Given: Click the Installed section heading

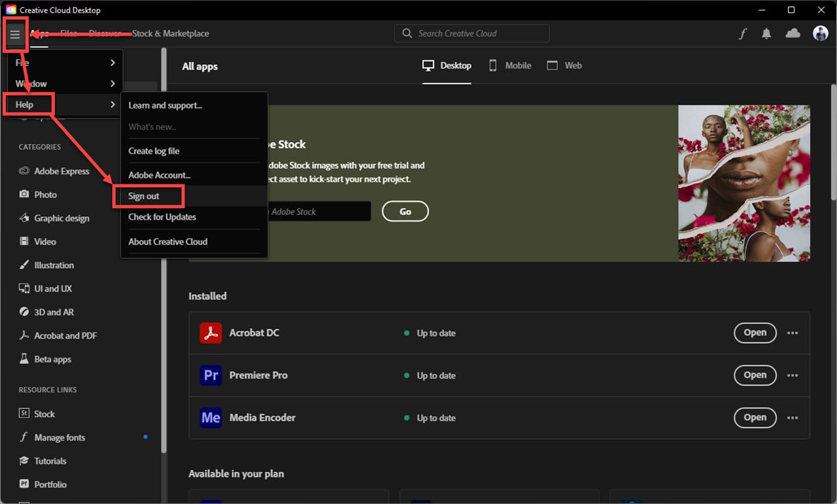Looking at the screenshot, I should point(207,296).
